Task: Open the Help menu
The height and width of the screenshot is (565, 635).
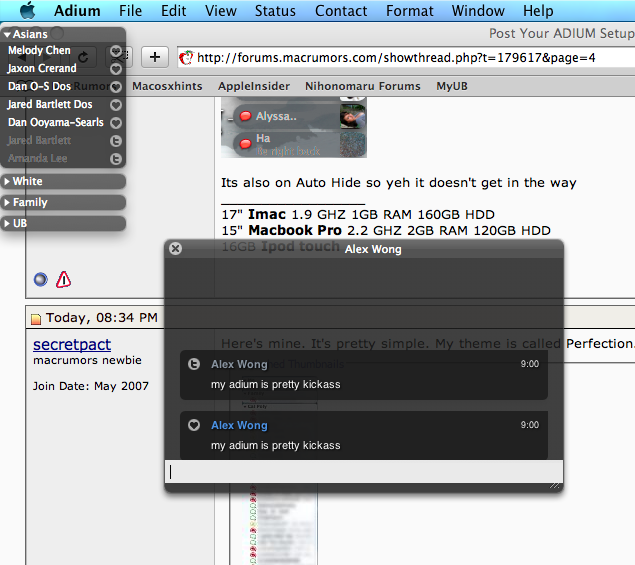Action: [538, 11]
